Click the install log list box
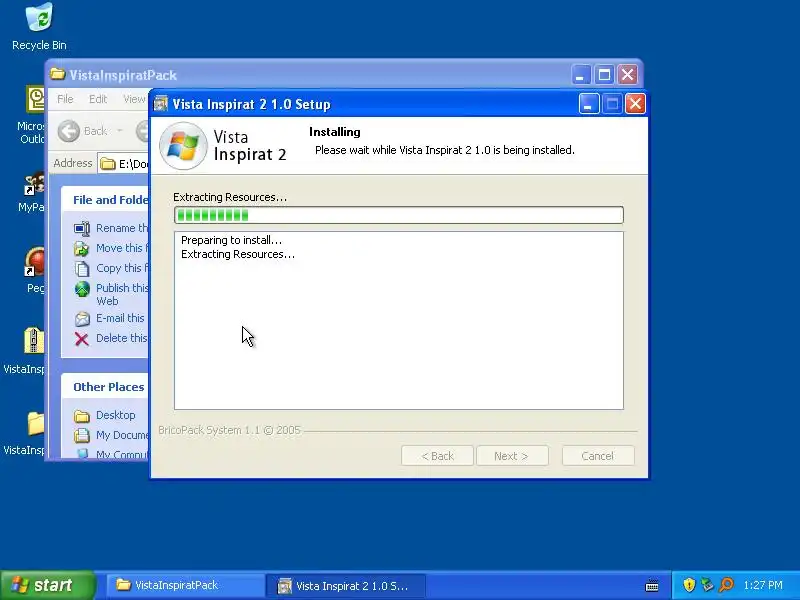This screenshot has width=800, height=600. pos(398,320)
